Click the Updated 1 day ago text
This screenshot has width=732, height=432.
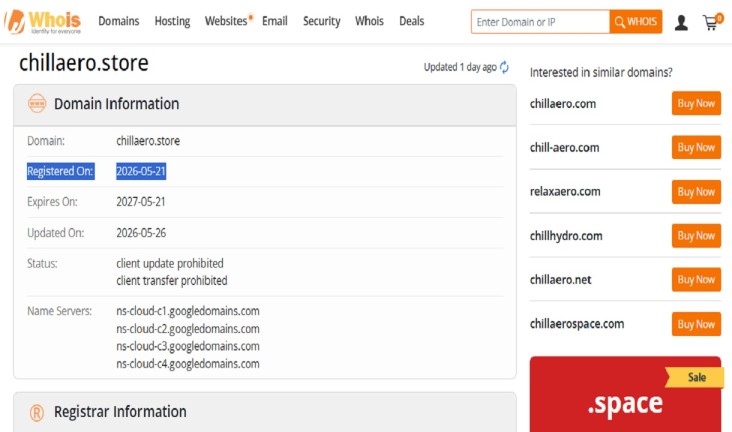460,67
